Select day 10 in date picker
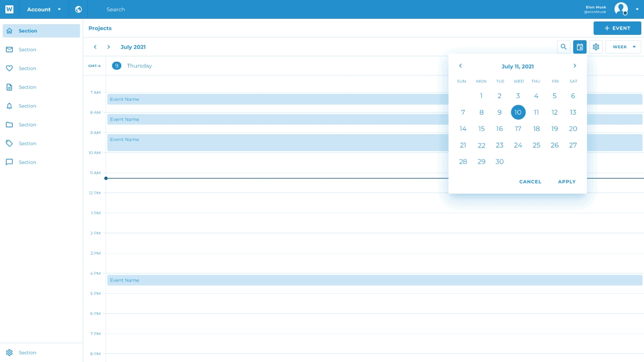Screen dimensions: 644x362 pos(518,112)
